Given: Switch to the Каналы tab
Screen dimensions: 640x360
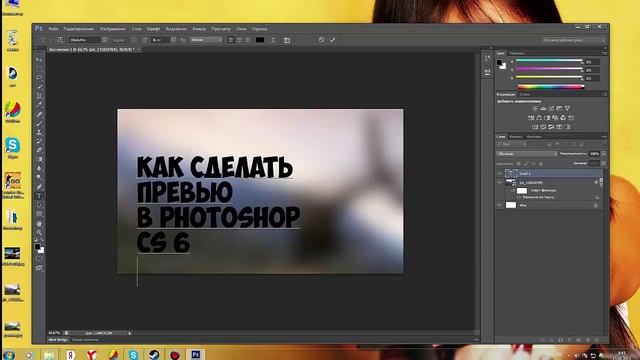Looking at the screenshot, I should pos(516,137).
